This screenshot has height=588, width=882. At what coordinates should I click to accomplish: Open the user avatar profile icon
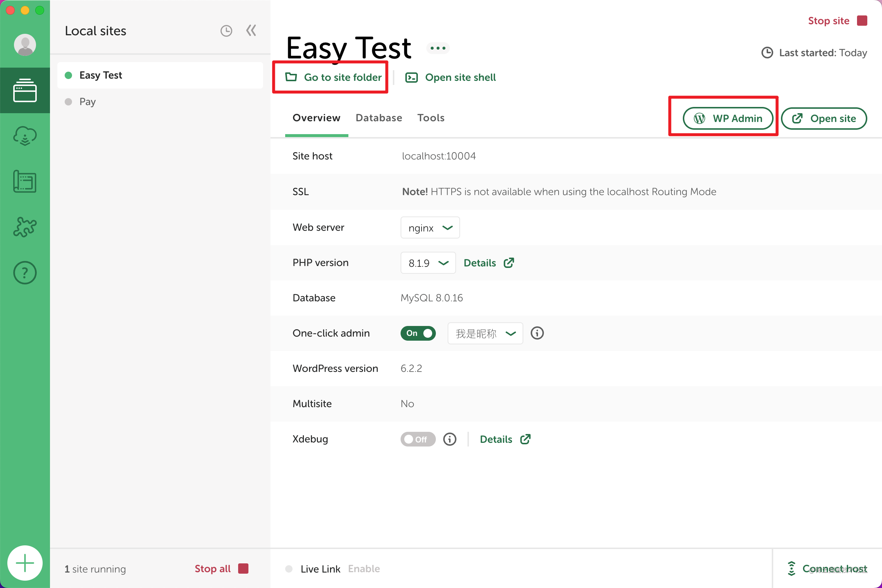point(25,44)
